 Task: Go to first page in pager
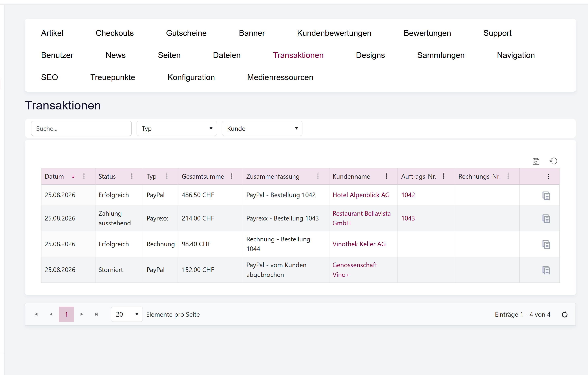point(36,314)
